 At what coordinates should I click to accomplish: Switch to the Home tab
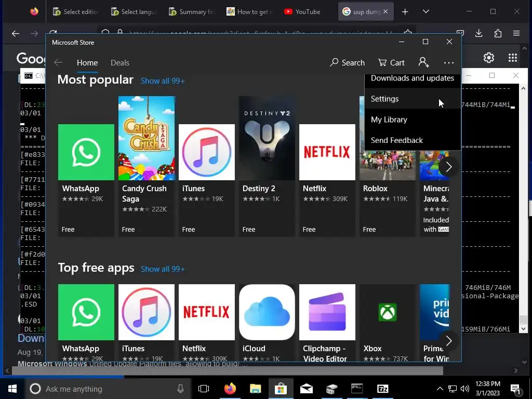pos(87,63)
